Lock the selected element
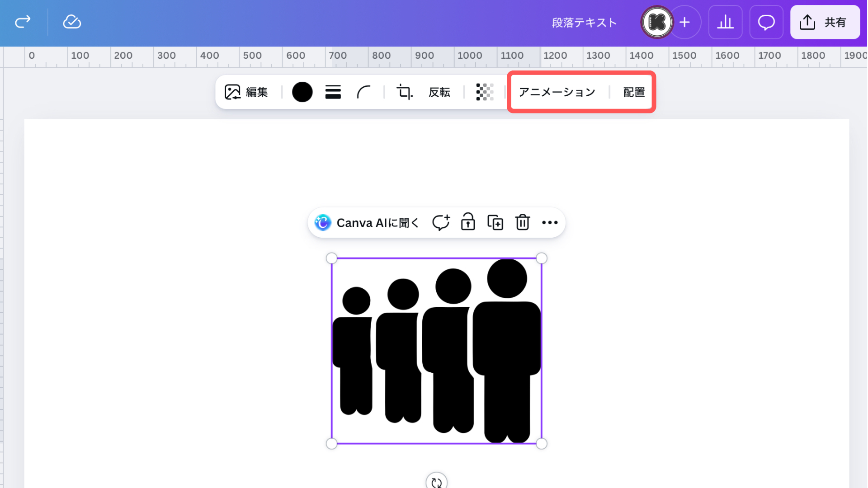Screen dimensions: 868x488 coord(468,222)
